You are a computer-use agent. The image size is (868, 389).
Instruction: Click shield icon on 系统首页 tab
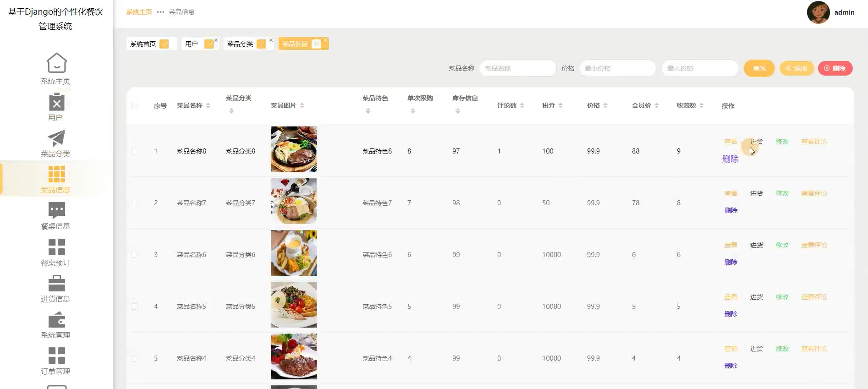[x=164, y=44]
